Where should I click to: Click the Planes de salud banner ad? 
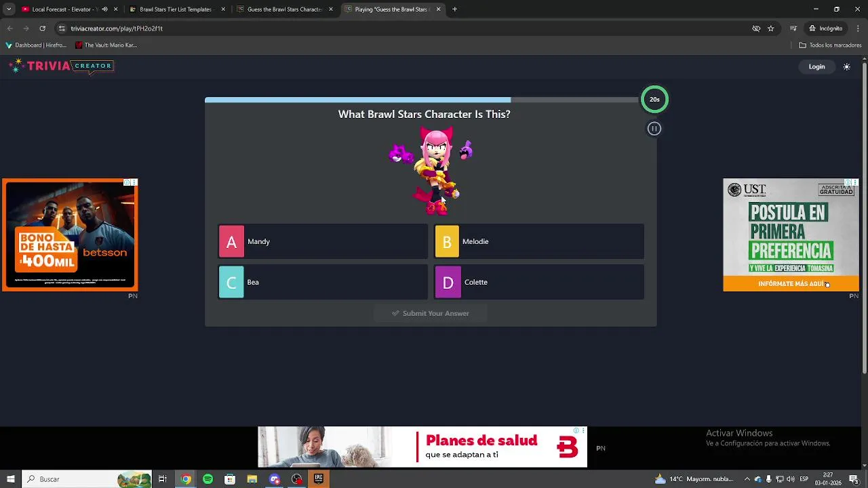pyautogui.click(x=422, y=447)
